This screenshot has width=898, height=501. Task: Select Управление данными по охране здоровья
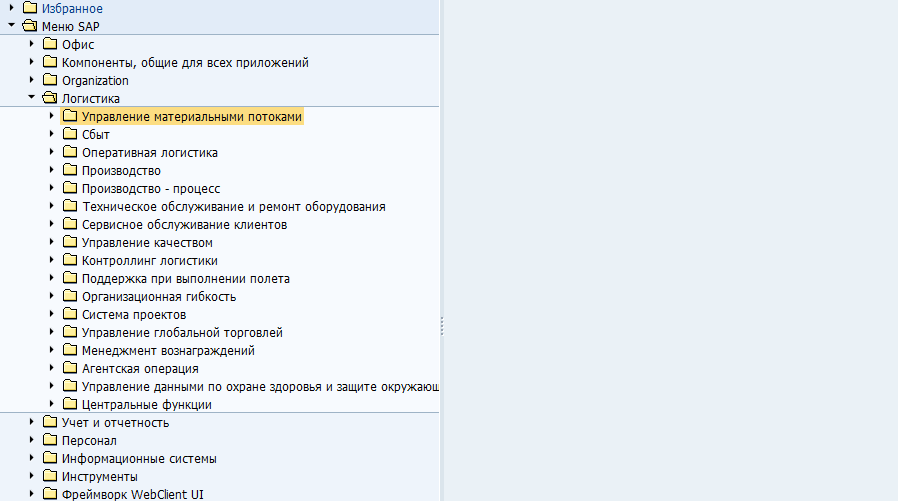(260, 387)
